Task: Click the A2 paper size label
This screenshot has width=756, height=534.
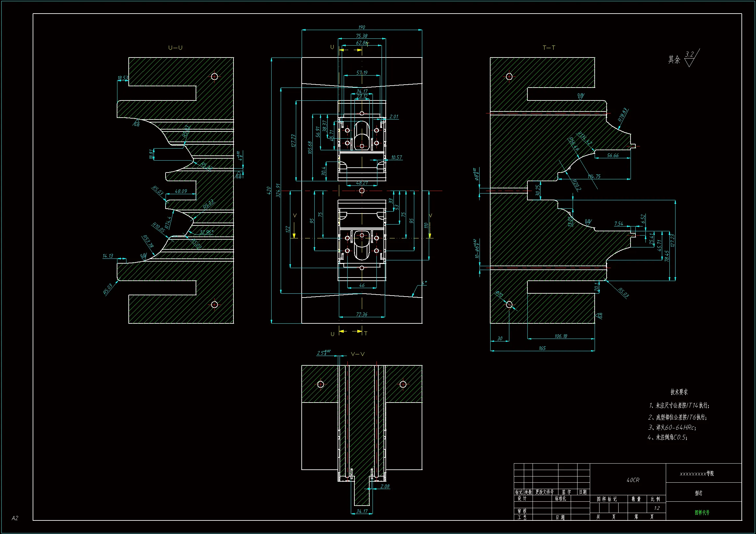Action: click(15, 518)
